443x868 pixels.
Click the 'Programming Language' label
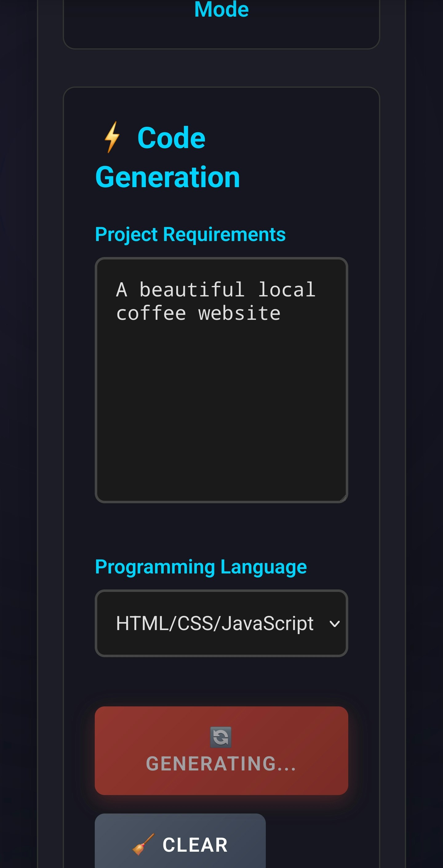click(201, 567)
